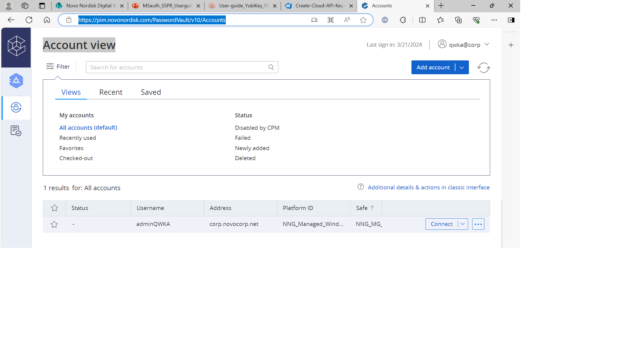Switch to Create-Cloud-API-Key browser tab

(319, 6)
